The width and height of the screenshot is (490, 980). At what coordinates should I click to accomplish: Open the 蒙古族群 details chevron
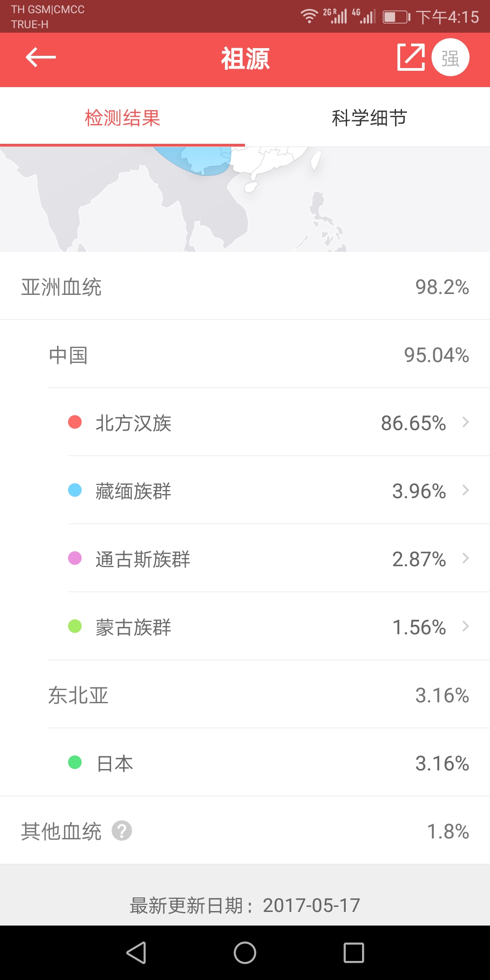tap(465, 627)
